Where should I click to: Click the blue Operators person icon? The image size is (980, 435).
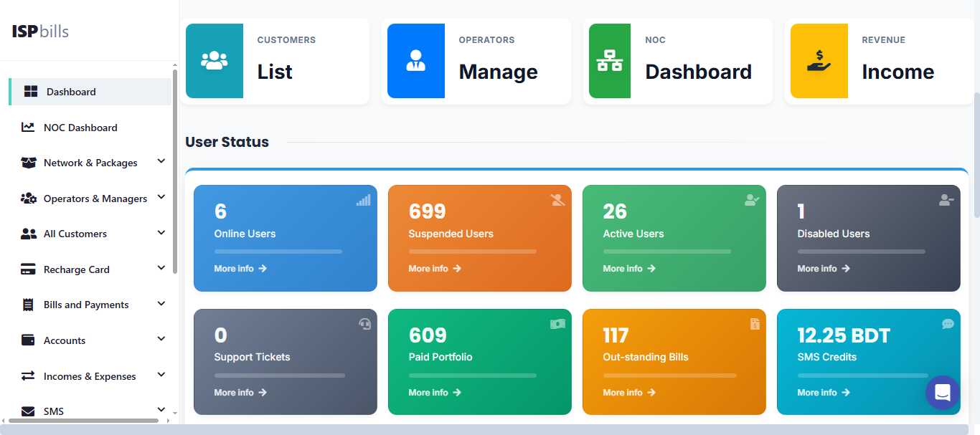click(x=416, y=61)
